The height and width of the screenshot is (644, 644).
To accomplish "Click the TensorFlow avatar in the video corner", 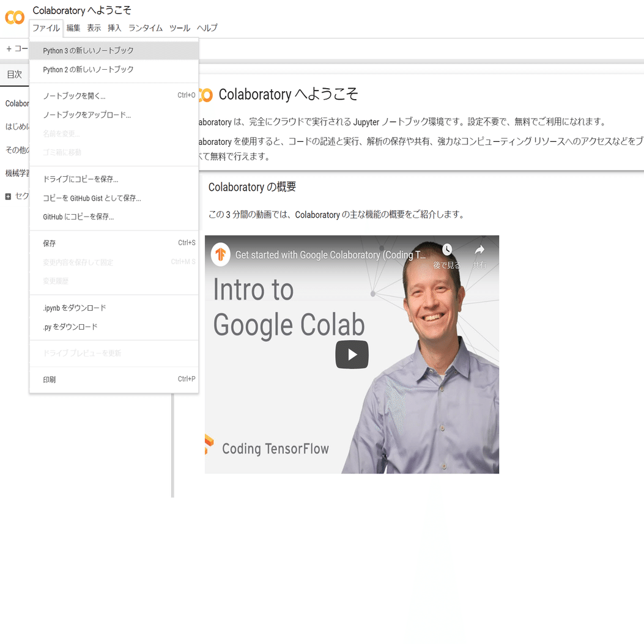I will point(220,254).
